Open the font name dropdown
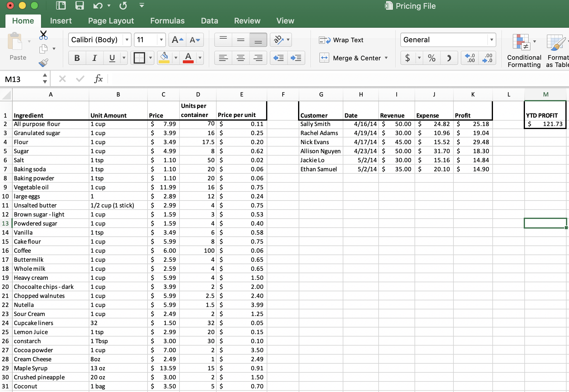The height and width of the screenshot is (392, 569). click(x=127, y=40)
